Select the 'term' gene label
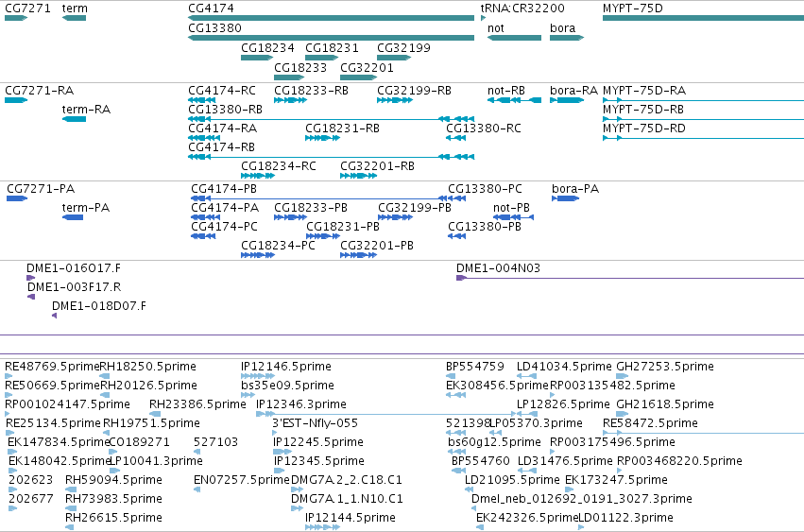The width and height of the screenshot is (804, 532). pos(75,9)
